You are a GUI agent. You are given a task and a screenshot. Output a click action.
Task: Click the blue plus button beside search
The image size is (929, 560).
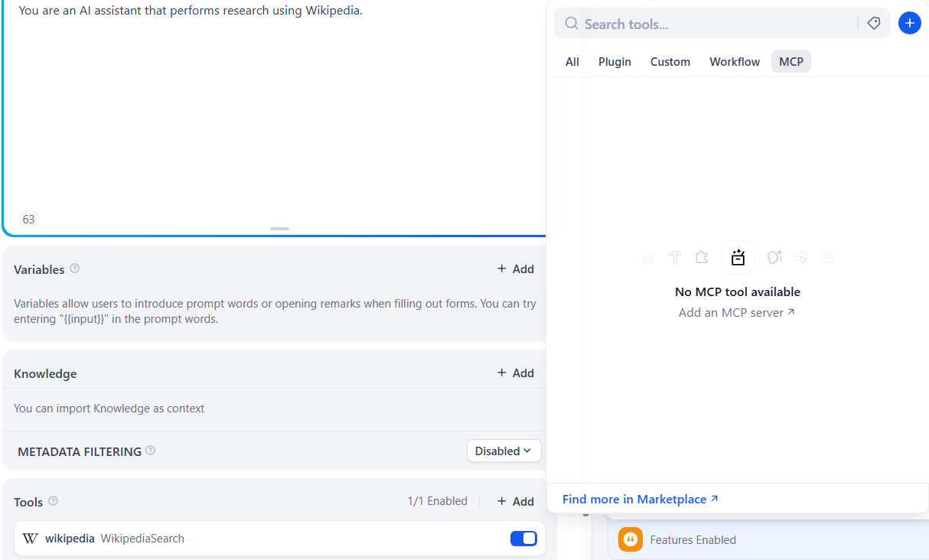(x=909, y=23)
